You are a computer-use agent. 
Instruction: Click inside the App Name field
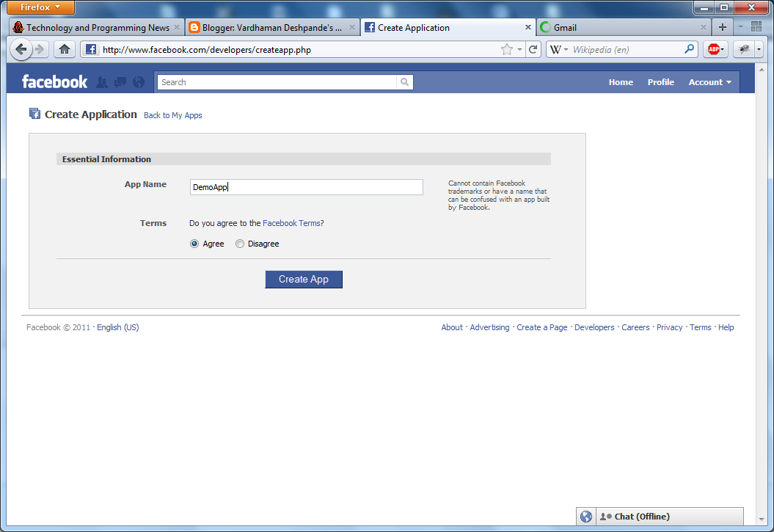[306, 186]
